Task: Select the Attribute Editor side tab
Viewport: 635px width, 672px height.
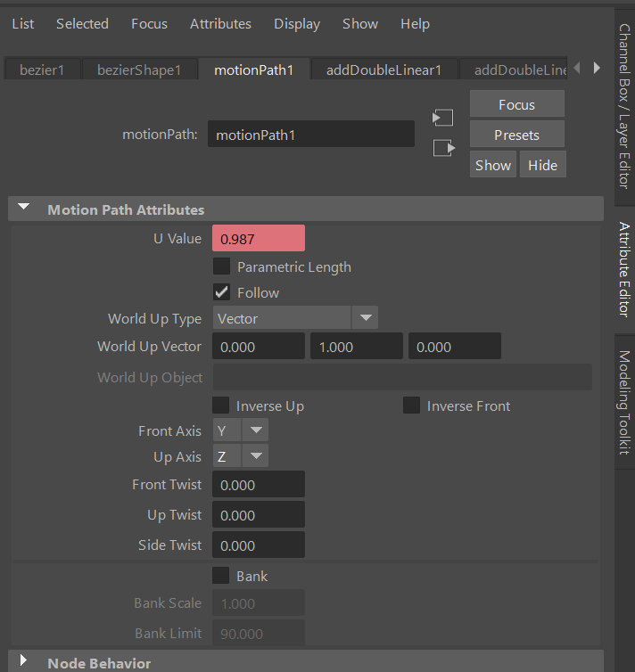Action: click(x=624, y=269)
